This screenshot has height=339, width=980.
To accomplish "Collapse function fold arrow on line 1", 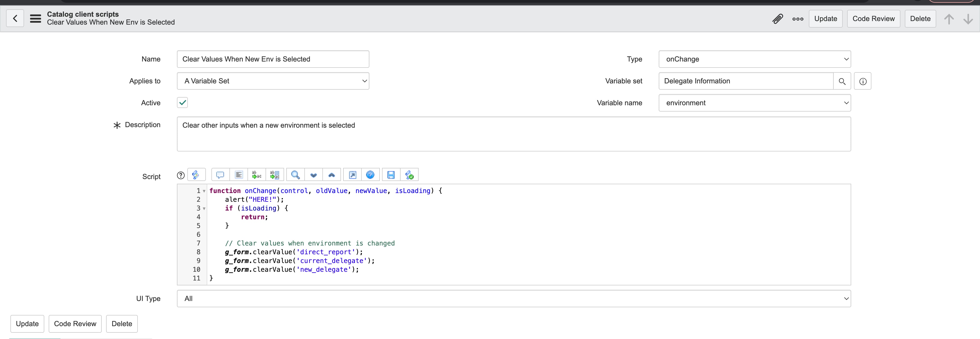I will 204,191.
